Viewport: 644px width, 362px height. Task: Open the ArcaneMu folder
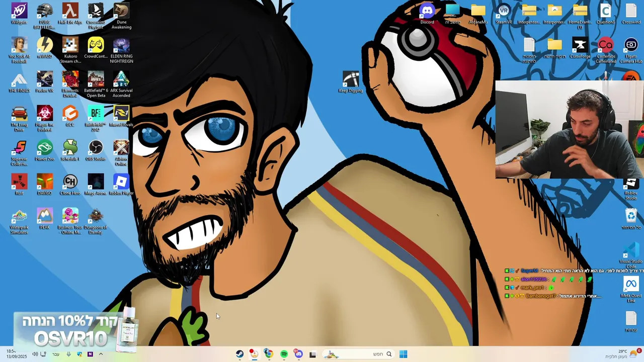coord(478,14)
